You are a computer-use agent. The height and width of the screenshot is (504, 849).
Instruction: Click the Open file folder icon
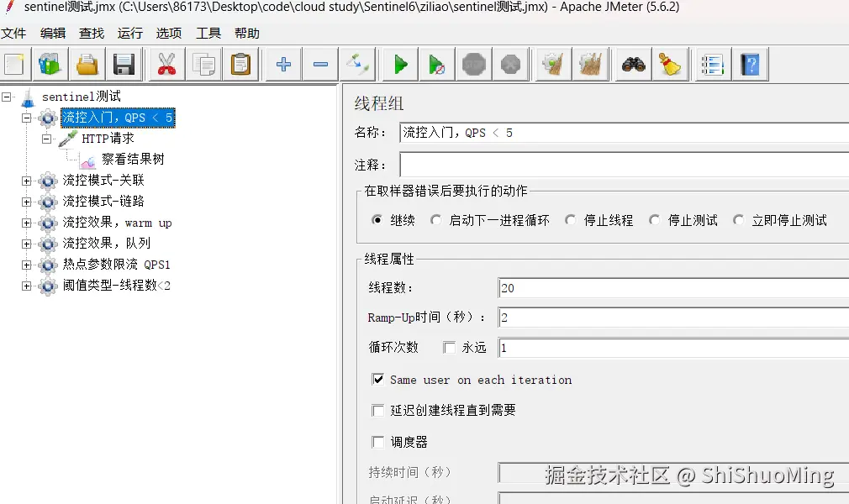click(87, 65)
